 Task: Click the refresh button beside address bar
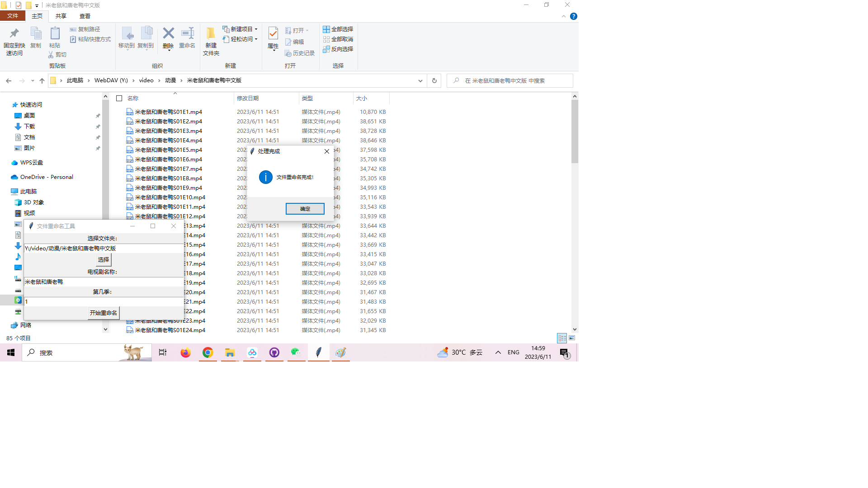(x=434, y=80)
